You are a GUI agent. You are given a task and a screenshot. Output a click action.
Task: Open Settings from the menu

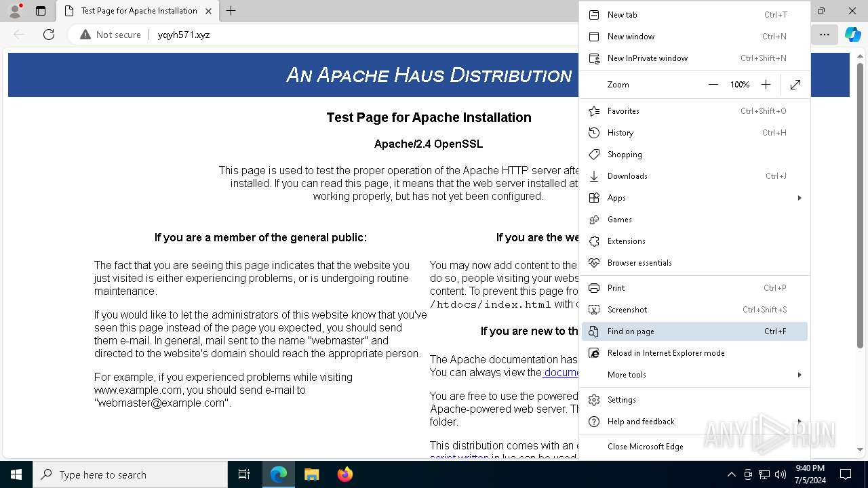pyautogui.click(x=694, y=399)
